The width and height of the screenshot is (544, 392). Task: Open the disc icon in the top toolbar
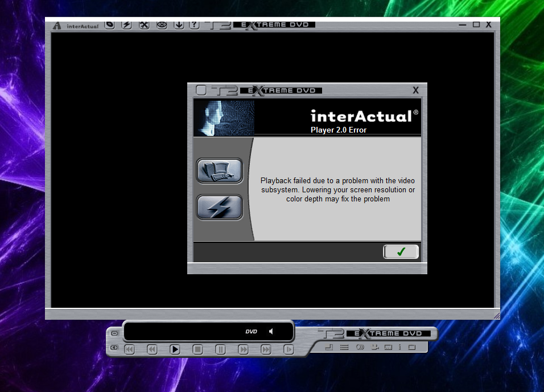pyautogui.click(x=110, y=25)
